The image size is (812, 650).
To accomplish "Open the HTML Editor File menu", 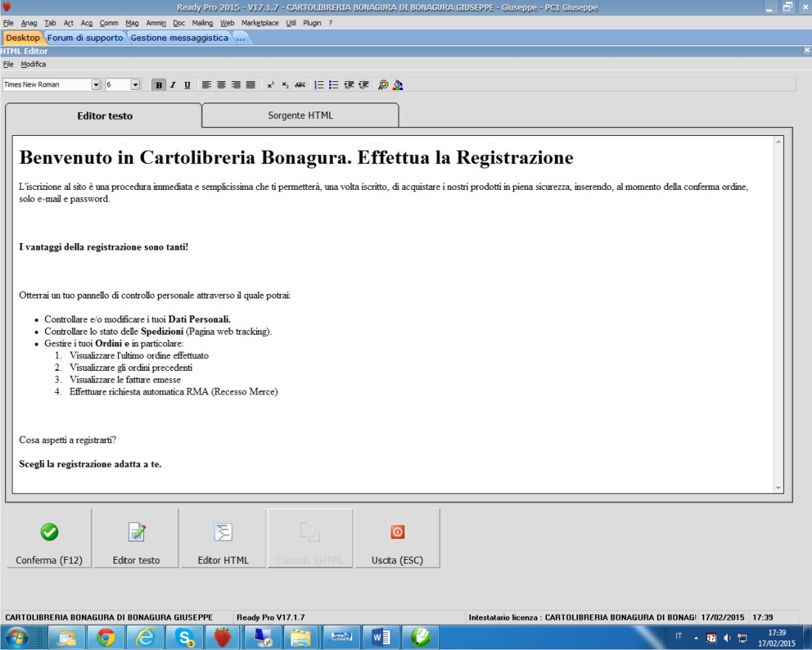I will 8,64.
